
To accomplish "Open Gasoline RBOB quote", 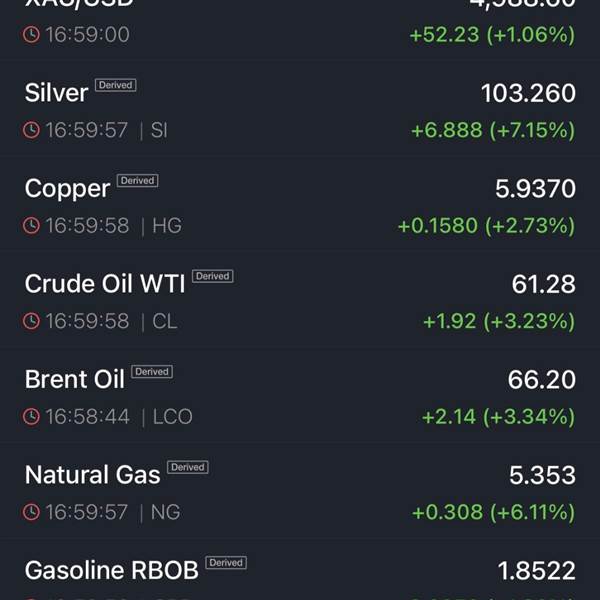I will (x=300, y=570).
